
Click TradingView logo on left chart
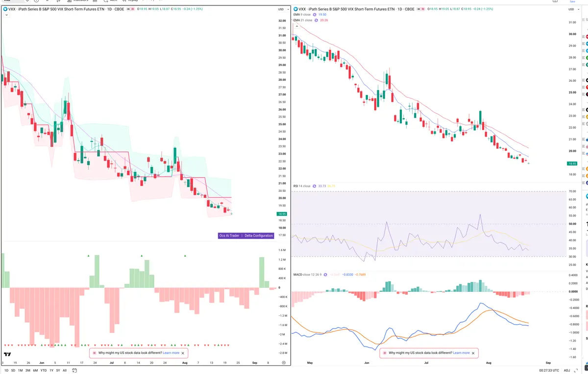pyautogui.click(x=7, y=354)
